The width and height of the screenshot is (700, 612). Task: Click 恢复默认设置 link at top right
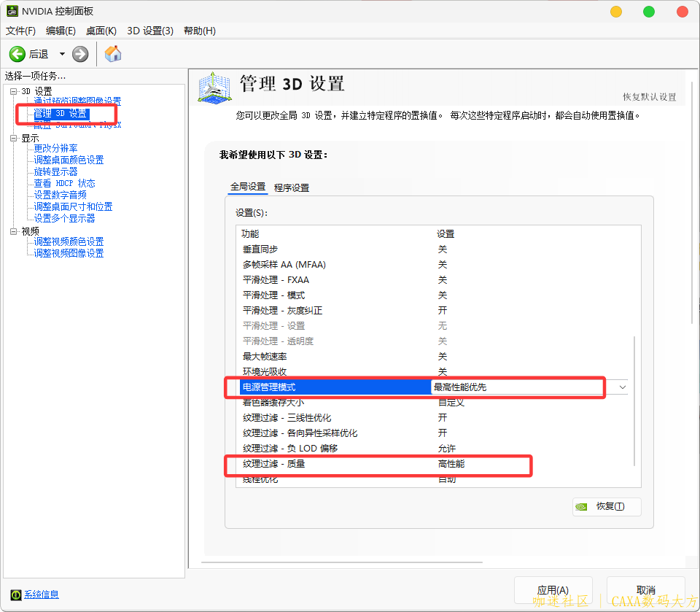tap(650, 97)
